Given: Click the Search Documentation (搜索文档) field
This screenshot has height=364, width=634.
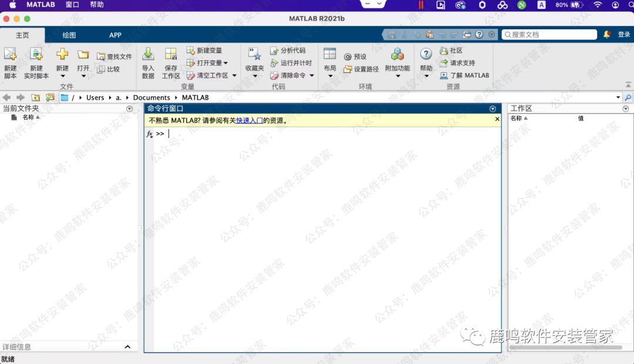Looking at the screenshot, I should (553, 35).
